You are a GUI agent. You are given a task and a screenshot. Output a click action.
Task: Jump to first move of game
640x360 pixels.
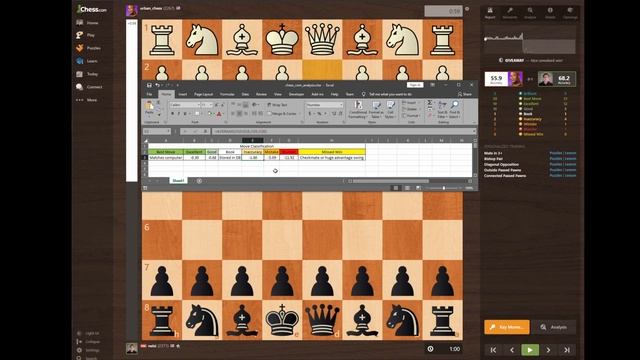point(493,350)
